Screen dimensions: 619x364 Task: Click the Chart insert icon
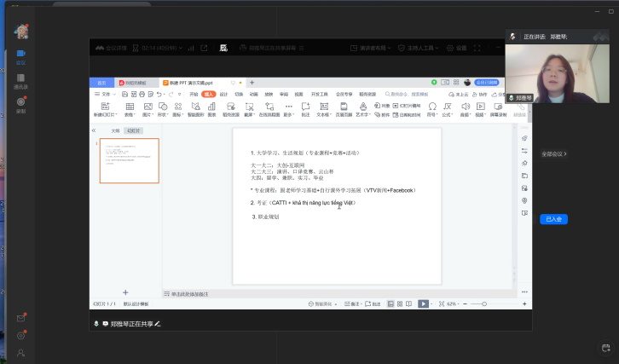[x=211, y=107]
